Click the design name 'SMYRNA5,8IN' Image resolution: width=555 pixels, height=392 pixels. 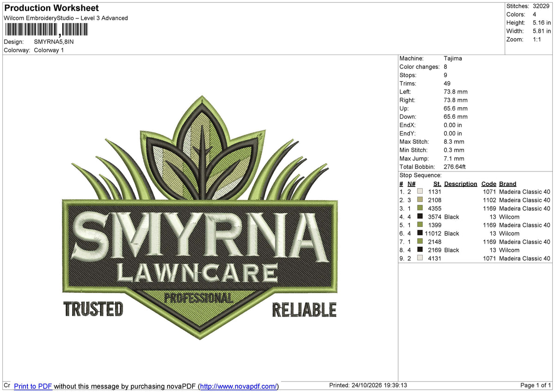click(x=54, y=42)
